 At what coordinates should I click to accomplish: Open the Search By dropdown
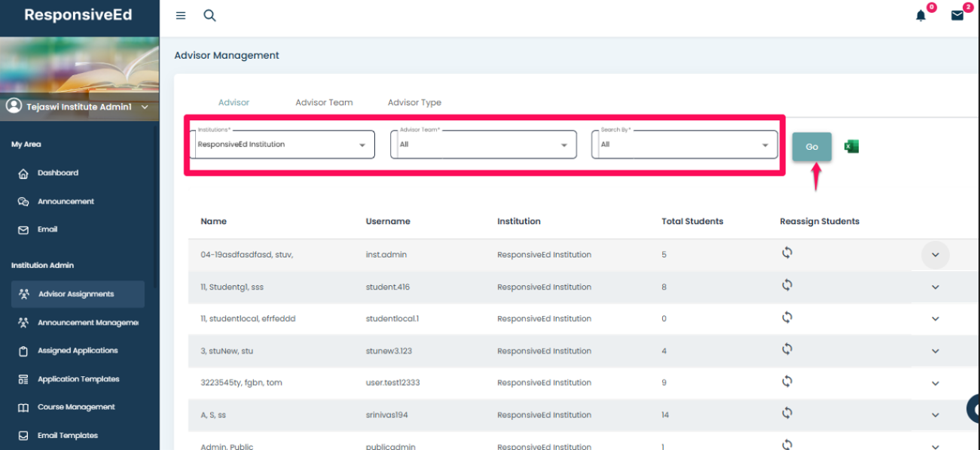point(685,144)
